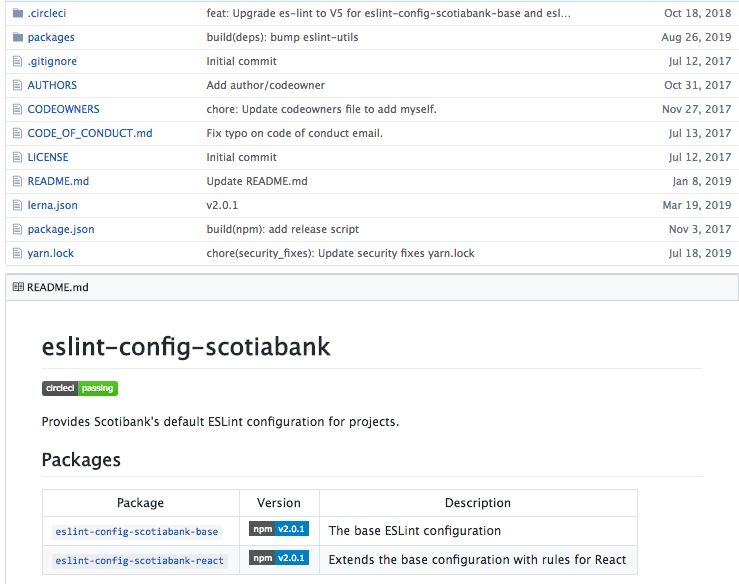Open the lerna.json file
Image resolution: width=739 pixels, height=584 pixels.
tap(52, 206)
